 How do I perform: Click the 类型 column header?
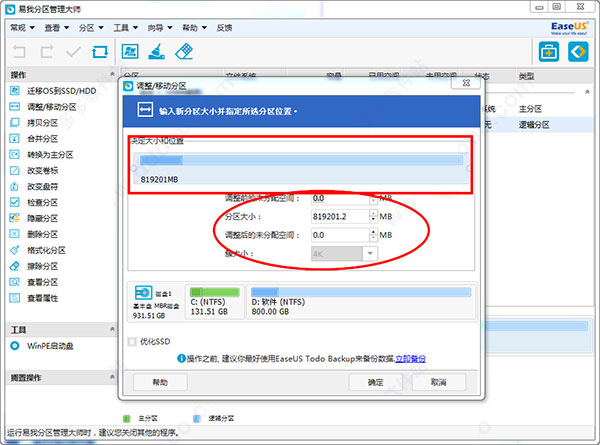526,77
